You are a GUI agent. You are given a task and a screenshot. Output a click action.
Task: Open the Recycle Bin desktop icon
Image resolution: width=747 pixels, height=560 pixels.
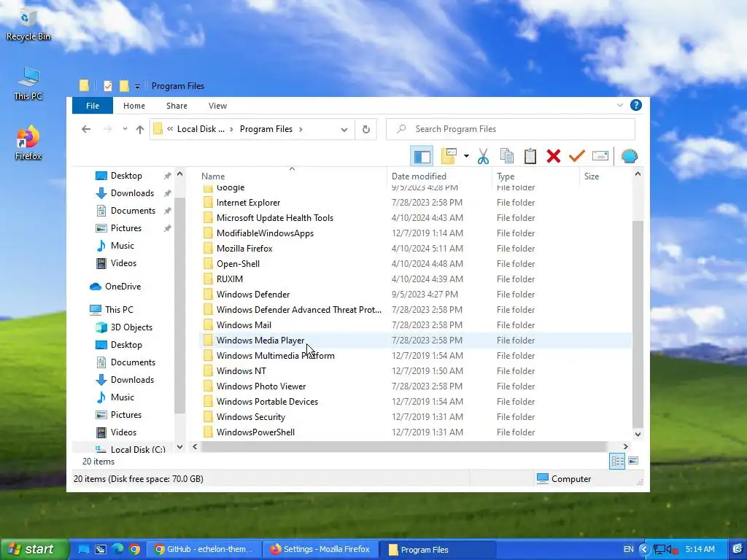pyautogui.click(x=28, y=26)
